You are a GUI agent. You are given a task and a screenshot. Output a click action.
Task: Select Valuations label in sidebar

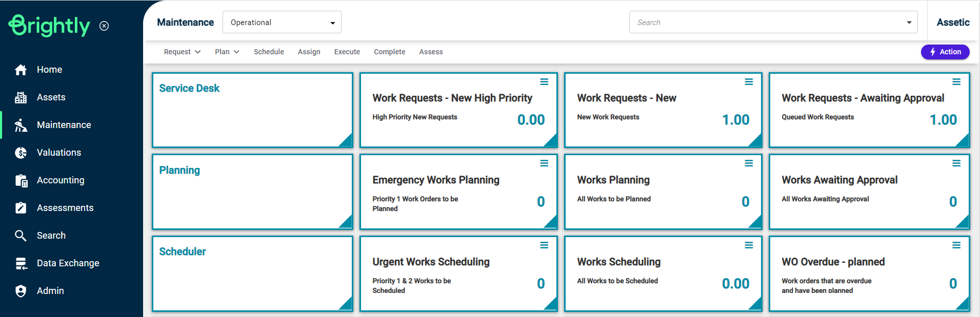pos(59,153)
